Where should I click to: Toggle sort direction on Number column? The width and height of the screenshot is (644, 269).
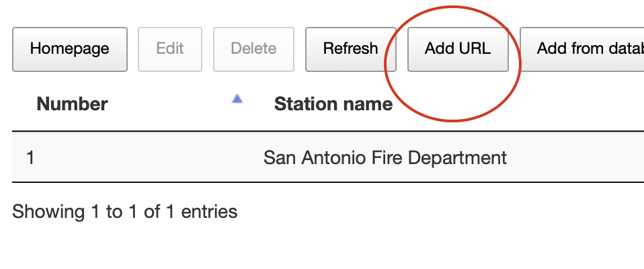pyautogui.click(x=73, y=104)
